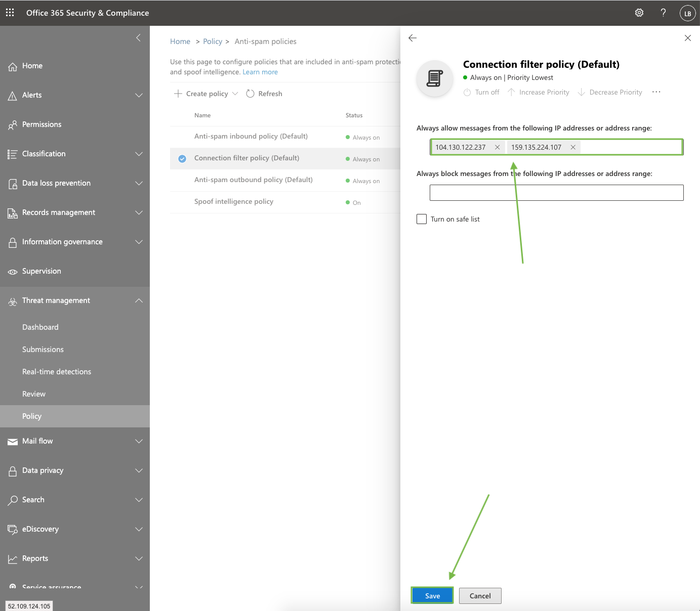Open Dashboard under Threat management
This screenshot has width=700, height=611.
tap(40, 327)
